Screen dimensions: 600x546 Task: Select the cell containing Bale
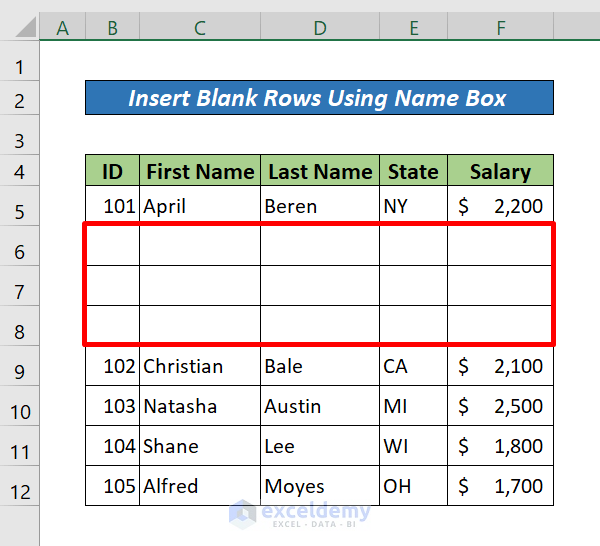coord(320,367)
